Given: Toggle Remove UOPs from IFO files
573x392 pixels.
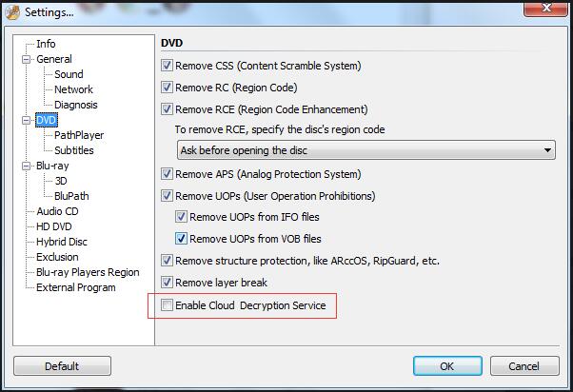Looking at the screenshot, I should pyautogui.click(x=182, y=218).
